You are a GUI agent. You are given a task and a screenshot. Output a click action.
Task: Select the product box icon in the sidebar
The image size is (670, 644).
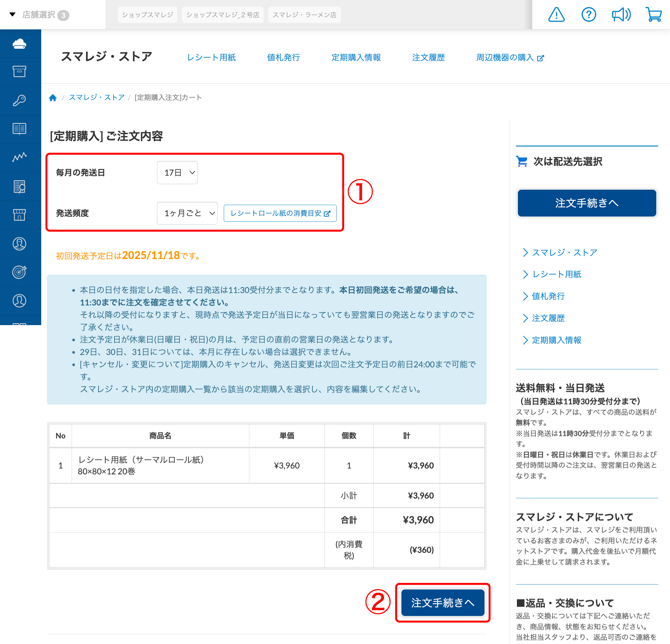tap(20, 72)
